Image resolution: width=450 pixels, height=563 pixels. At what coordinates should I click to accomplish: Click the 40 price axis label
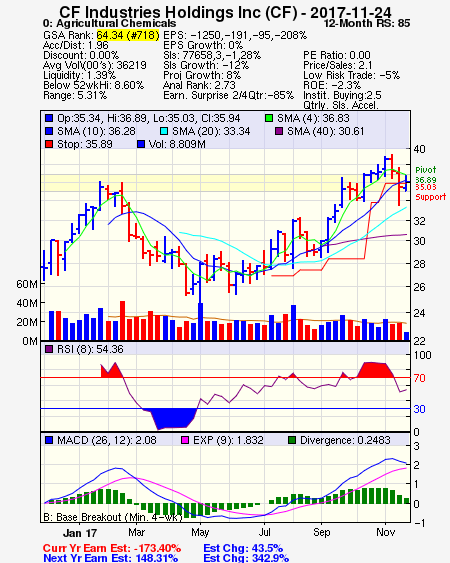pyautogui.click(x=420, y=149)
